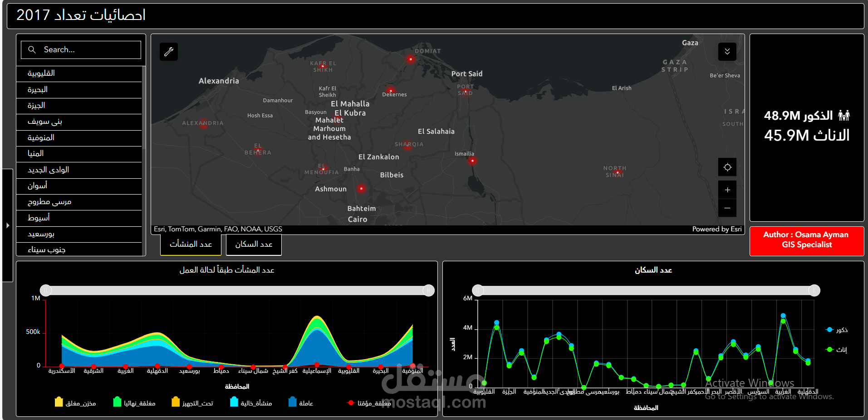Image resolution: width=868 pixels, height=420 pixels.
Task: Toggle the إناث series in population legend
Action: click(x=837, y=350)
